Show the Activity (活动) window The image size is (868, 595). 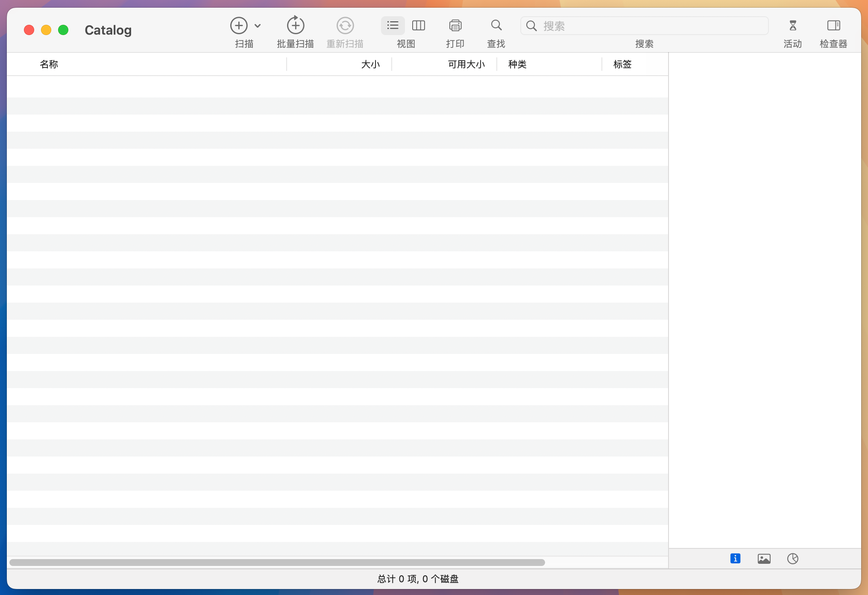792,26
